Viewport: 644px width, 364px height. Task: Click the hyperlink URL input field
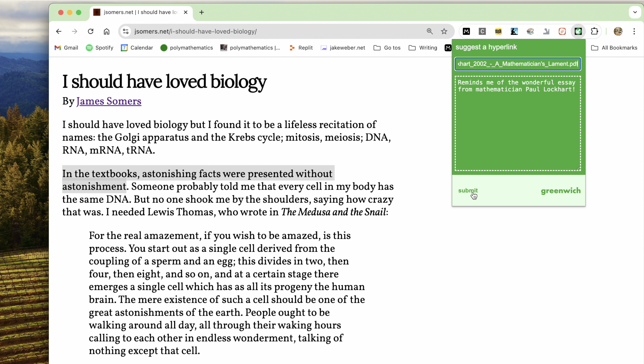tap(518, 64)
